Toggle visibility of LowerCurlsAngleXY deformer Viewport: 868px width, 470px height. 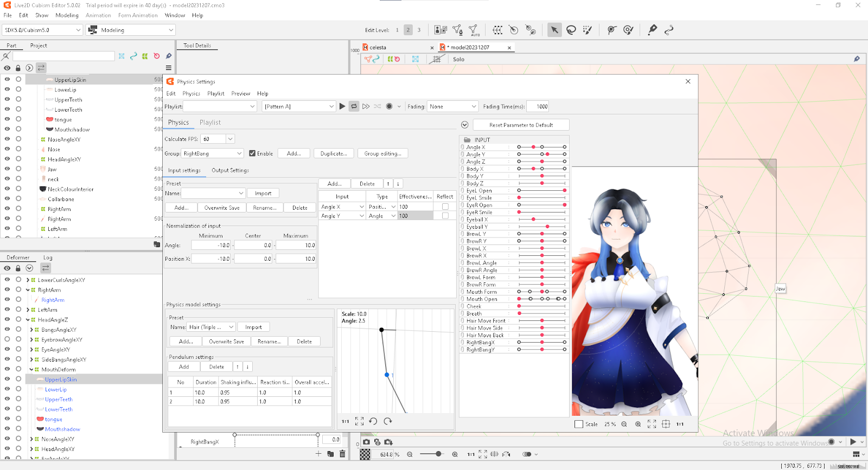[x=7, y=280]
